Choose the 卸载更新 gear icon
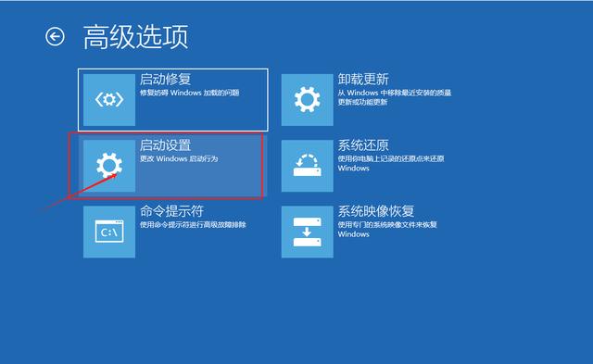Screen dimensions: 593x364 [x=307, y=100]
